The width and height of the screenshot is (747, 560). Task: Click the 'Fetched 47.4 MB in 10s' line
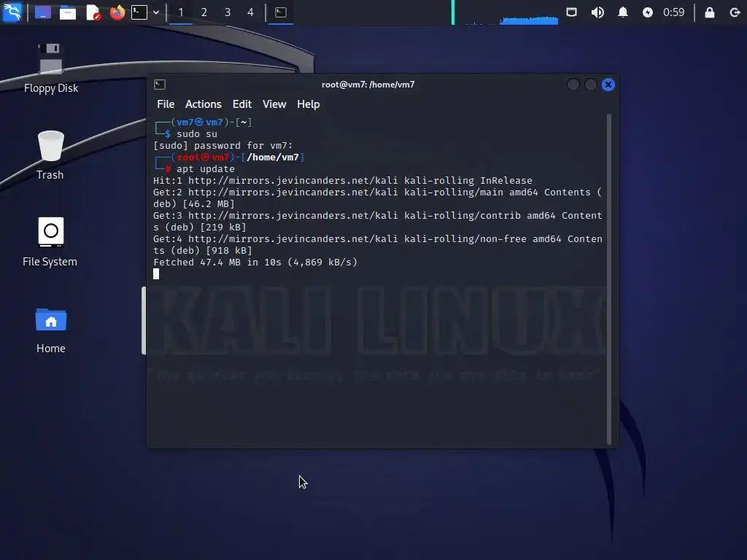coord(255,262)
